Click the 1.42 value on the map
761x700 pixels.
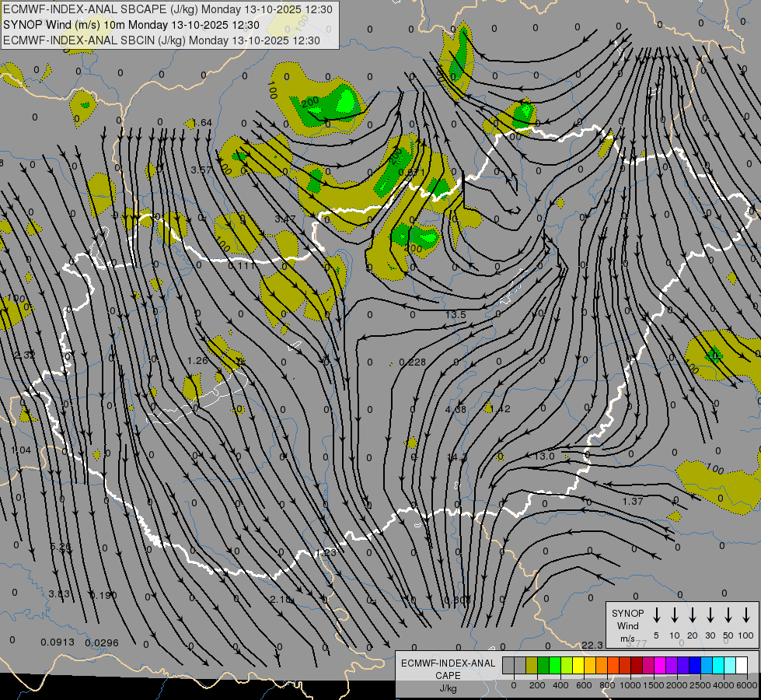pyautogui.click(x=501, y=409)
